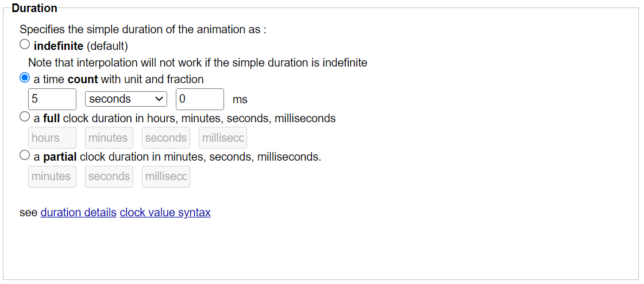
Task: Choose the full clock duration radio option
Action: pyautogui.click(x=25, y=117)
